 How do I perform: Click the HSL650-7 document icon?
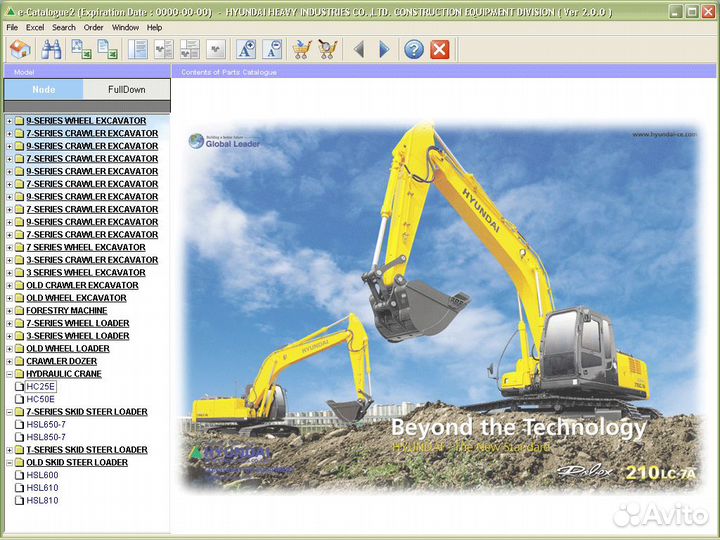(19, 424)
